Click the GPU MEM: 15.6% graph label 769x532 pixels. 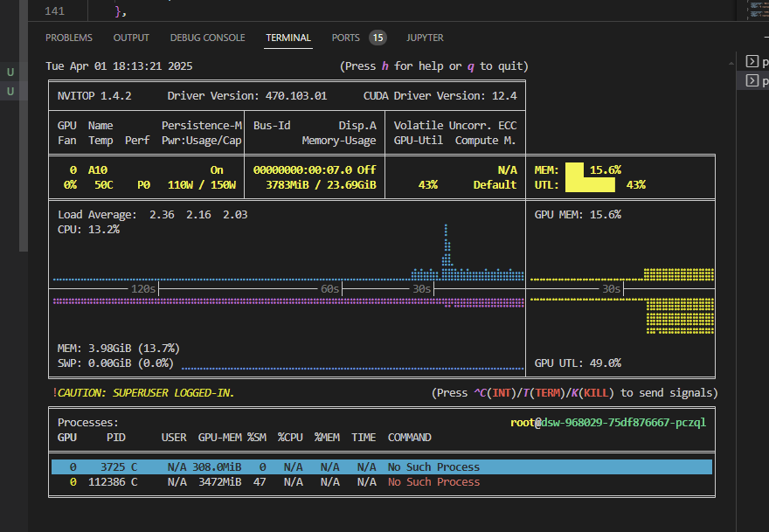tap(578, 215)
